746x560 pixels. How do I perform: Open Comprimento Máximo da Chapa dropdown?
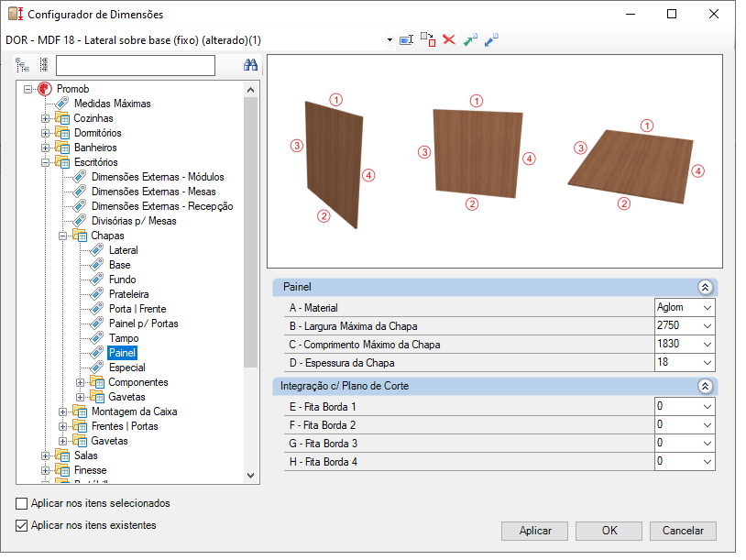[x=708, y=345]
